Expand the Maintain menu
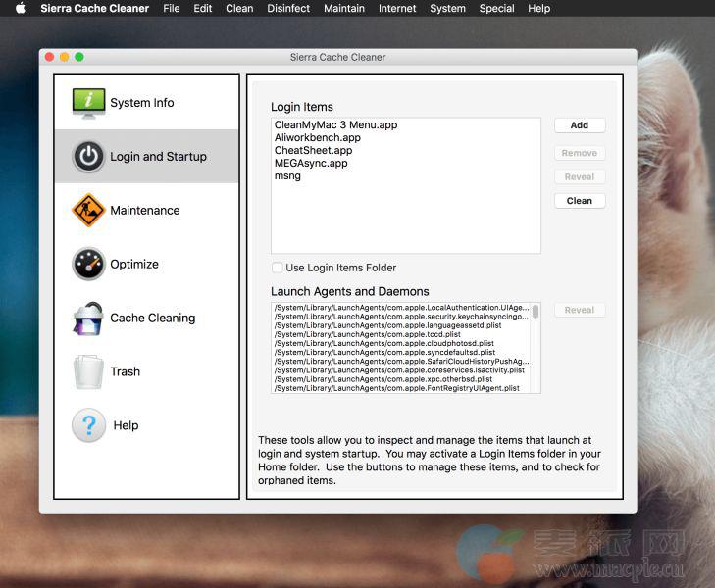 [344, 9]
